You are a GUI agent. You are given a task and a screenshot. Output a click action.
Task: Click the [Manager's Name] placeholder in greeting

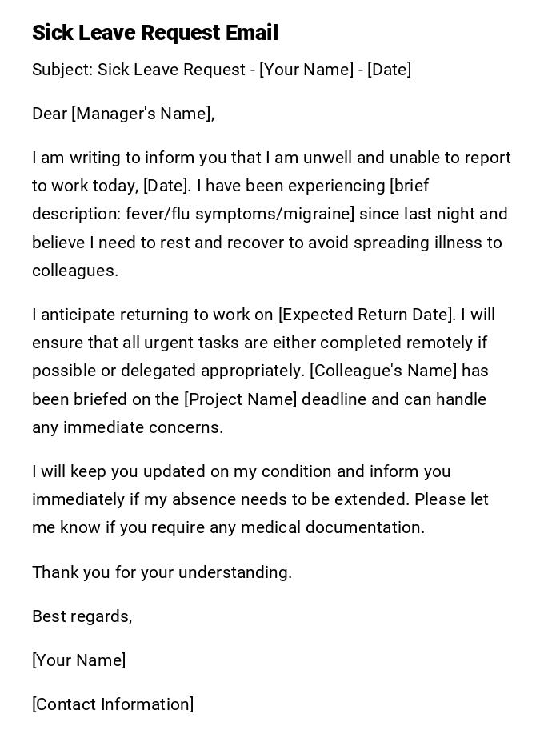pos(142,114)
